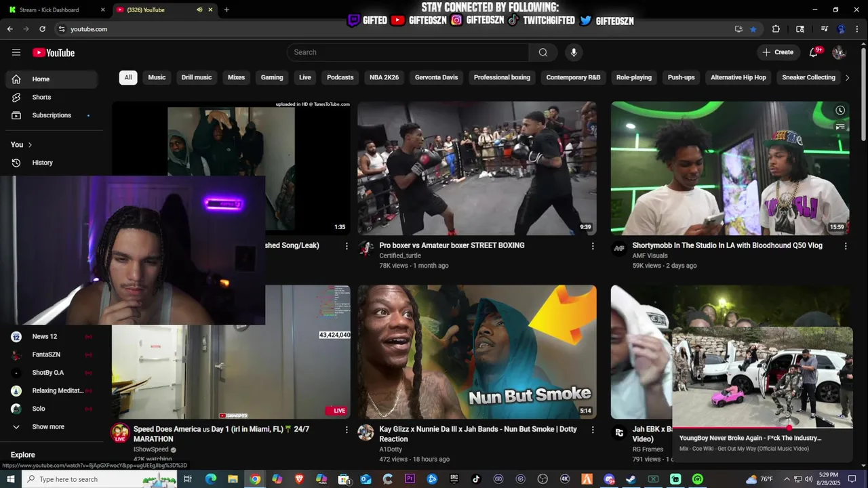Select the Music filter chip
Screen dimensions: 868x488
(157, 77)
